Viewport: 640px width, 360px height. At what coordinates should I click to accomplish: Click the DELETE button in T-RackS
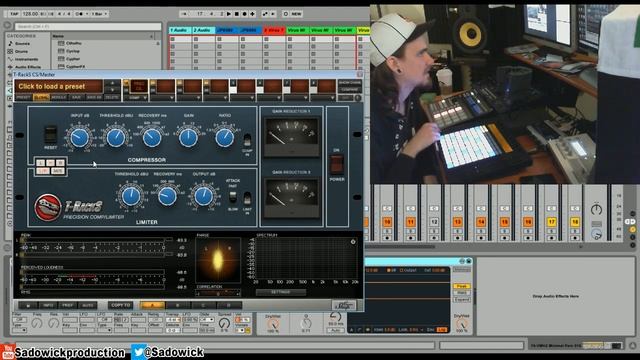click(111, 98)
